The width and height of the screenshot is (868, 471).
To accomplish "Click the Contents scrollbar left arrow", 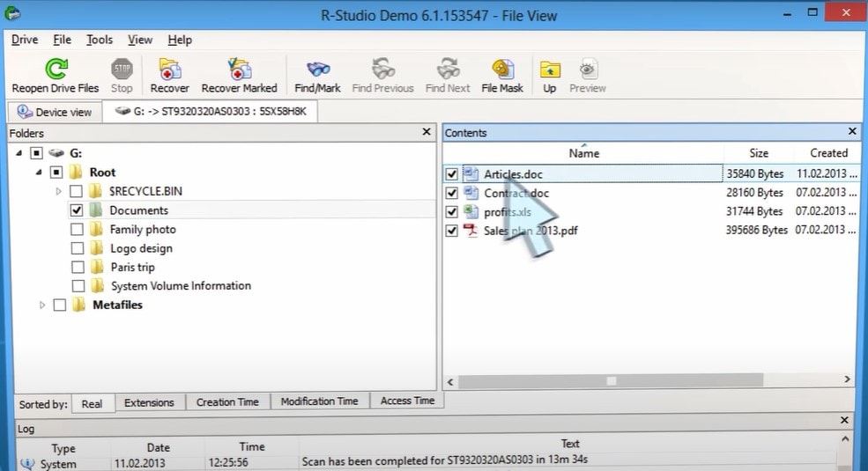I will 450,381.
